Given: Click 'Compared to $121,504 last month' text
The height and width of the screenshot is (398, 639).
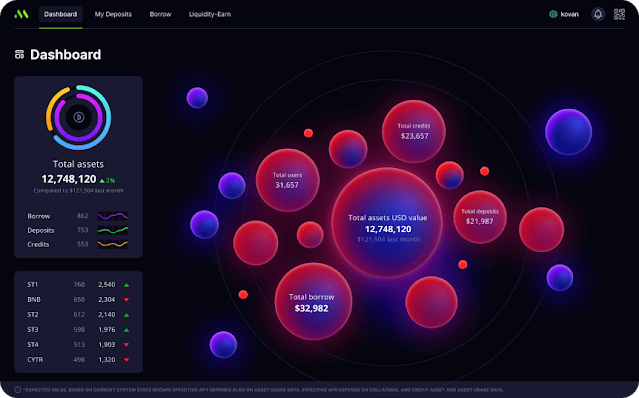Looking at the screenshot, I should point(78,191).
